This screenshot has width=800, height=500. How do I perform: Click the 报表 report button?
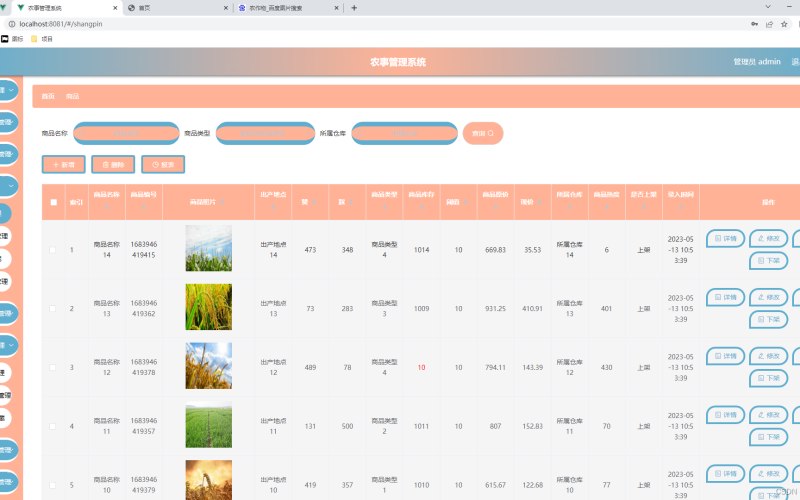[x=163, y=165]
